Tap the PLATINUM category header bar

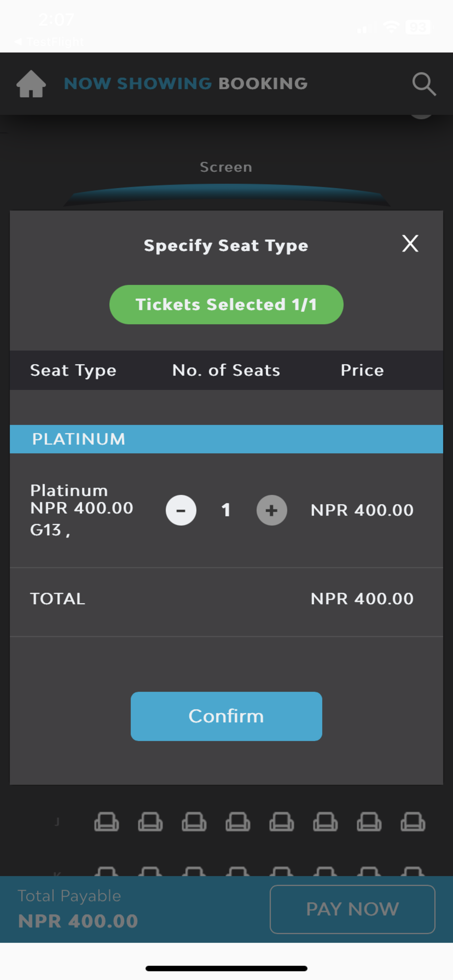[x=226, y=439]
